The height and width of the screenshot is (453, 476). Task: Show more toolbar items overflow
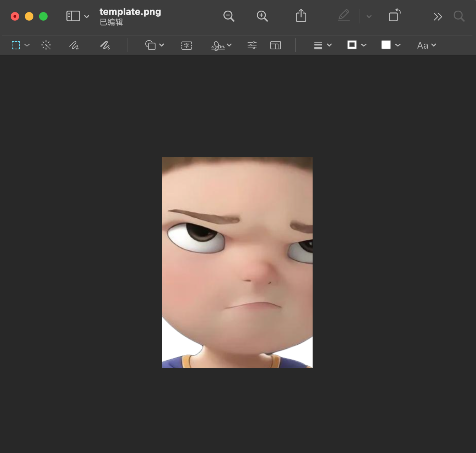(x=438, y=17)
